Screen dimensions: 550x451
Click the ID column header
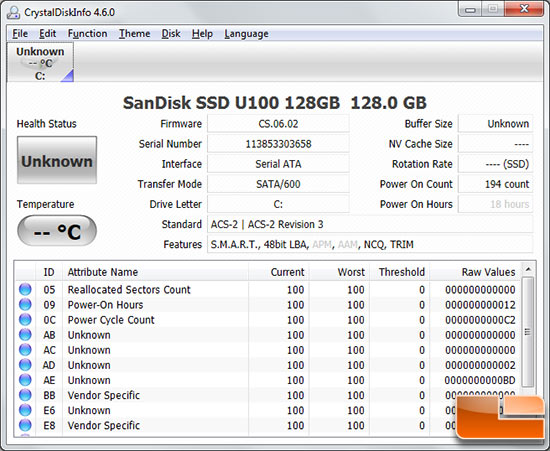point(49,272)
